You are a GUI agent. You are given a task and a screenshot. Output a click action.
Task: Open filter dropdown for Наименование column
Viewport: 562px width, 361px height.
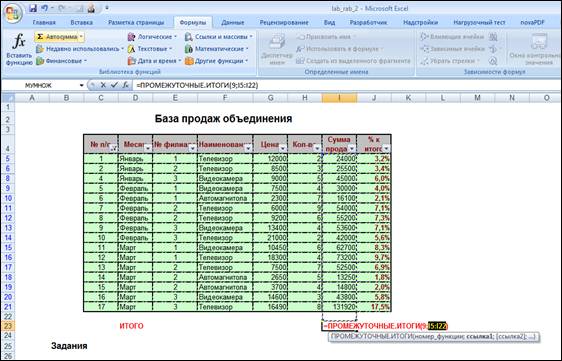[x=248, y=148]
